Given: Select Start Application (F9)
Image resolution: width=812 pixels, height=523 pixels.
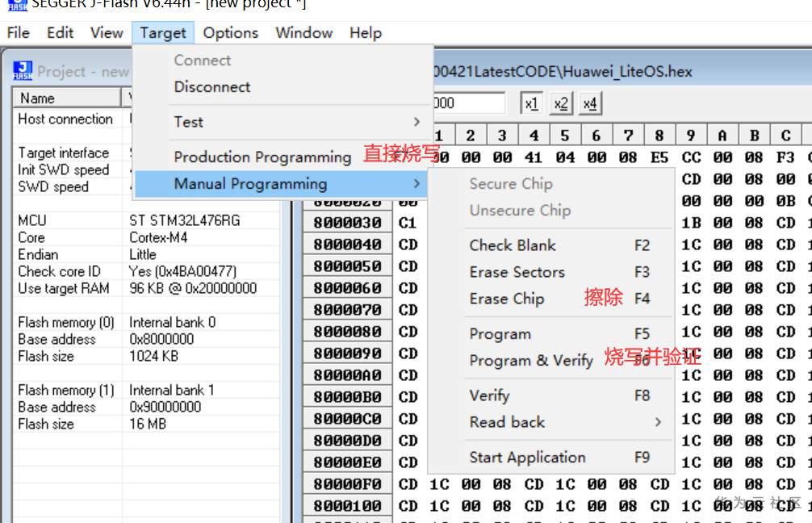Looking at the screenshot, I should pos(551,458).
